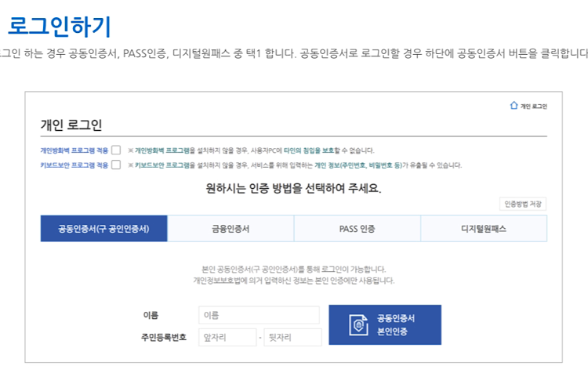Open the 키보드보안 프로그램 적용 link label
This screenshot has width=588, height=373.
(74, 165)
